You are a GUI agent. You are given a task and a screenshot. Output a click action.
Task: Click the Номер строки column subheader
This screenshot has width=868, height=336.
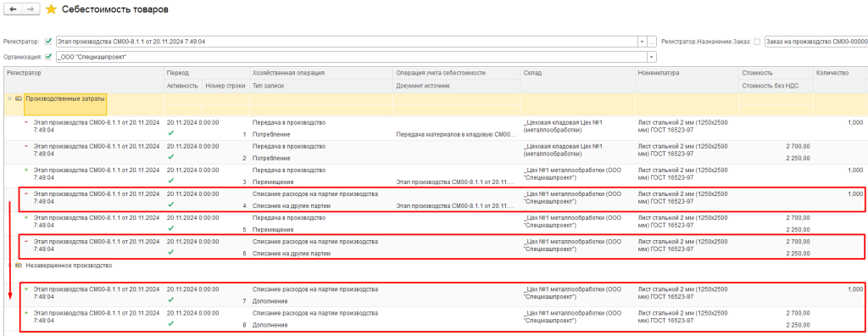coord(225,86)
